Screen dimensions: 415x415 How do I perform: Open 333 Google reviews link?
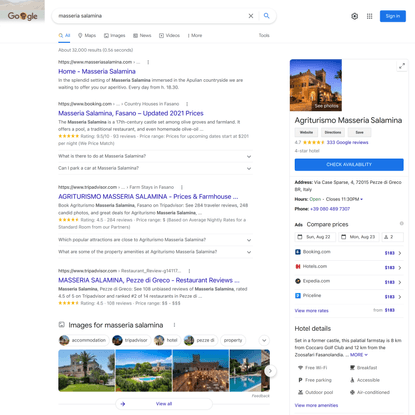click(x=347, y=142)
